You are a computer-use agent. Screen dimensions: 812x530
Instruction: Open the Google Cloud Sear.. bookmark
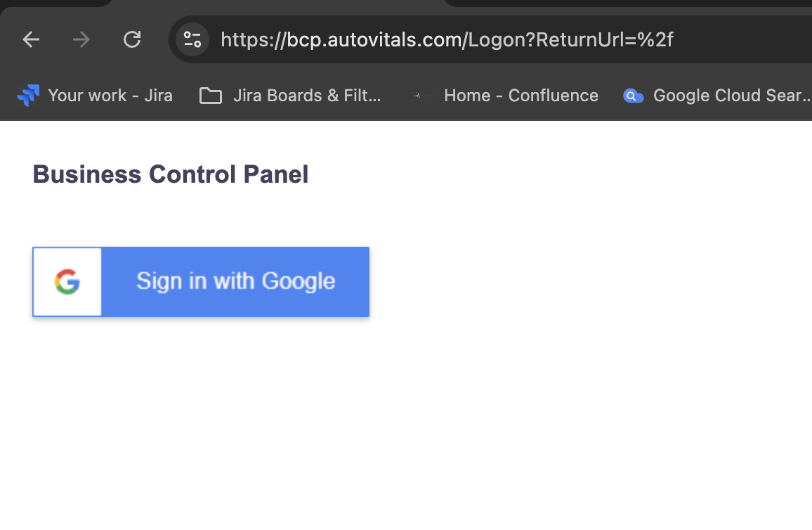coord(716,96)
